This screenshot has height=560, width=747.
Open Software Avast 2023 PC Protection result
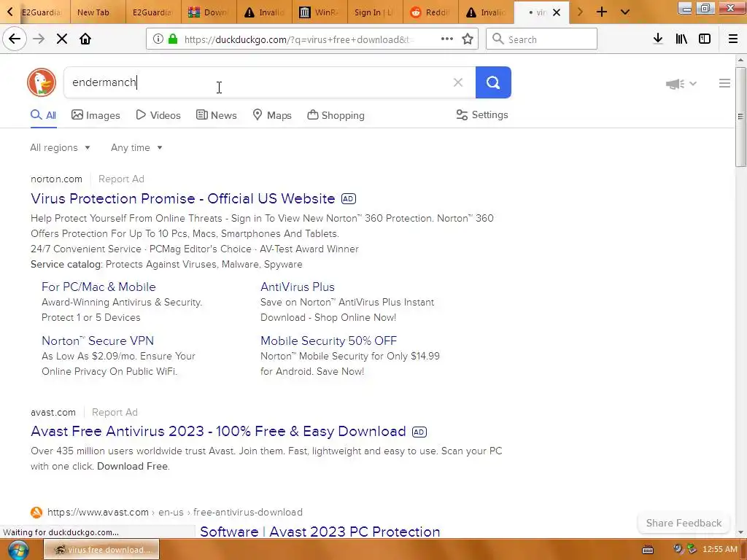click(320, 532)
